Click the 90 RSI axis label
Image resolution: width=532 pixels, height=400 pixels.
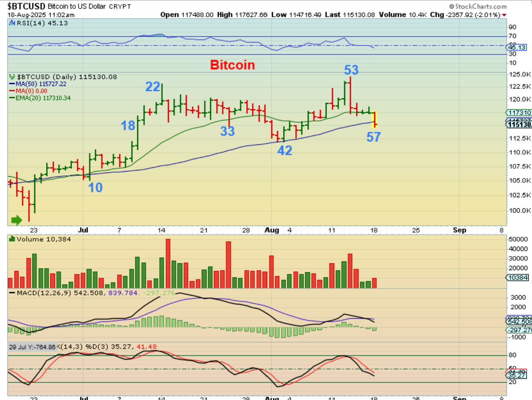513,27
